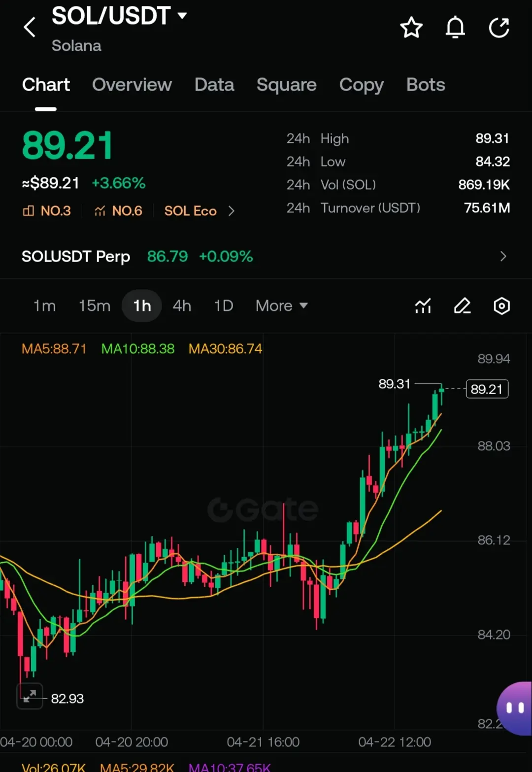Open the purple assistant bubble
This screenshot has height=772, width=532.
[514, 708]
